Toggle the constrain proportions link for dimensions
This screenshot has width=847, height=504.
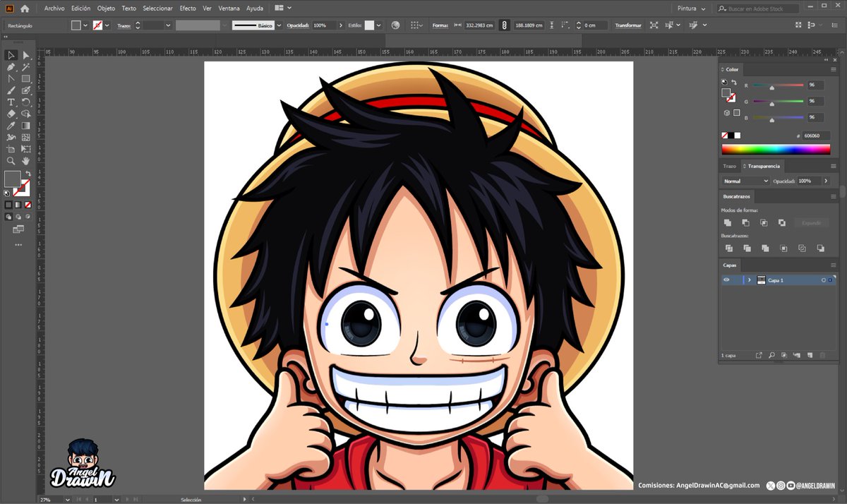pos(504,25)
